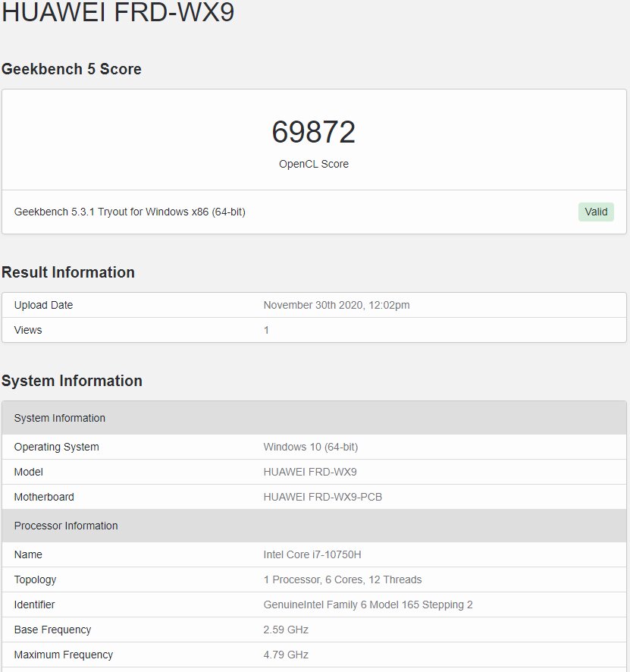Click the Processor Information table header
This screenshot has width=630, height=672.
(x=314, y=526)
